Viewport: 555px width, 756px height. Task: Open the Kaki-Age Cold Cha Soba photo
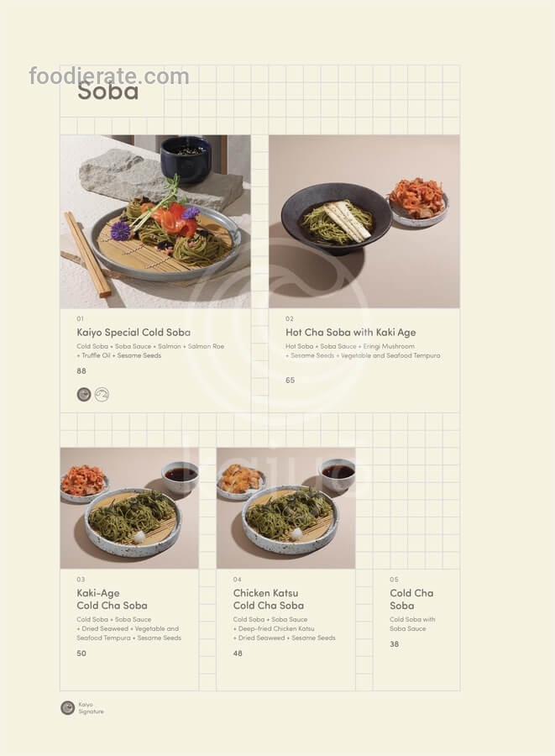[129, 508]
